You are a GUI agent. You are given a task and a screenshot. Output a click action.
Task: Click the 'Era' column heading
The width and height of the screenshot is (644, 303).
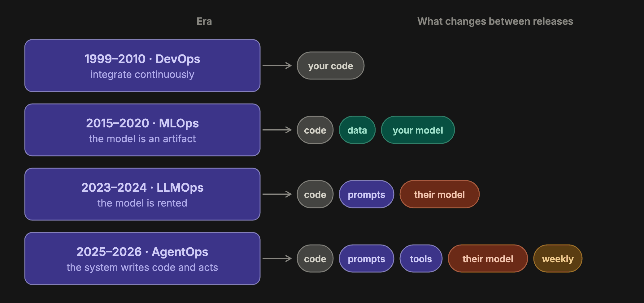click(204, 21)
